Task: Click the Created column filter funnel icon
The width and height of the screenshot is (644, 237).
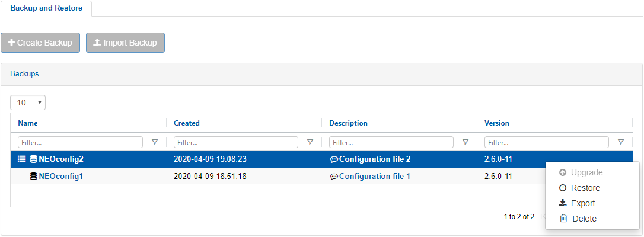Action: [x=310, y=142]
